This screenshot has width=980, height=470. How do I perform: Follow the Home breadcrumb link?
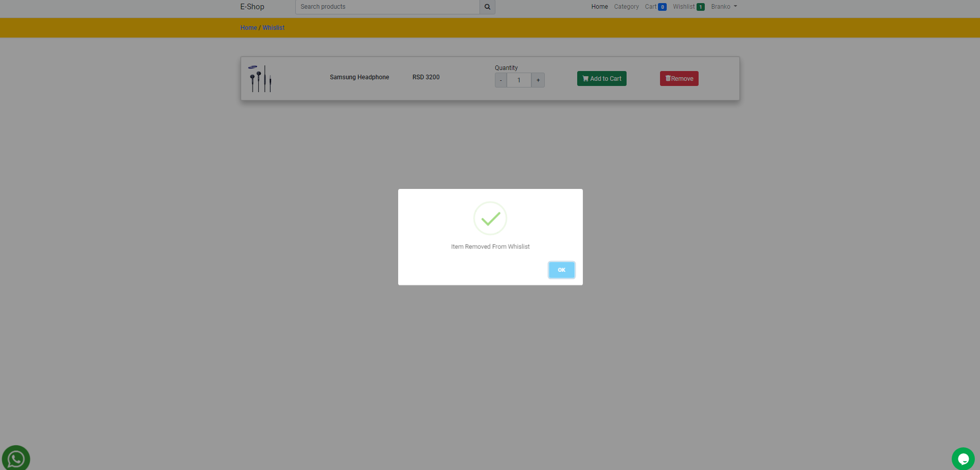(x=248, y=27)
